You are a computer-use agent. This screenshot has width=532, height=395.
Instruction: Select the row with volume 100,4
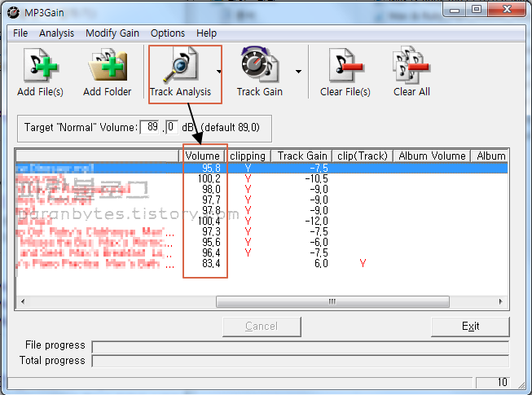(x=262, y=221)
